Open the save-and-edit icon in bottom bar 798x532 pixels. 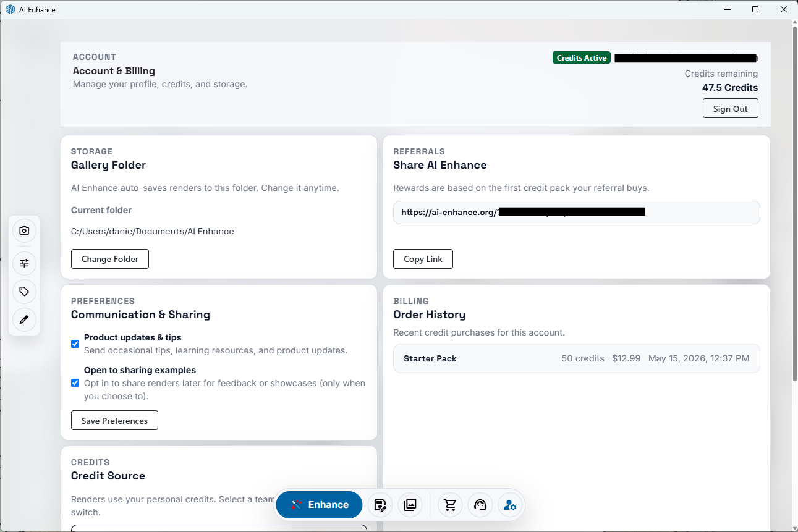click(x=380, y=505)
